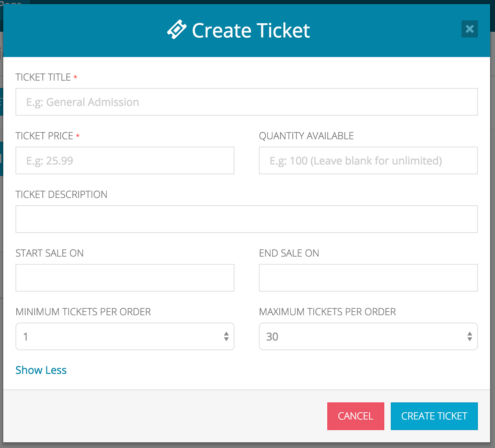Image resolution: width=495 pixels, height=448 pixels.
Task: Open the End Sale On date picker
Action: point(368,278)
